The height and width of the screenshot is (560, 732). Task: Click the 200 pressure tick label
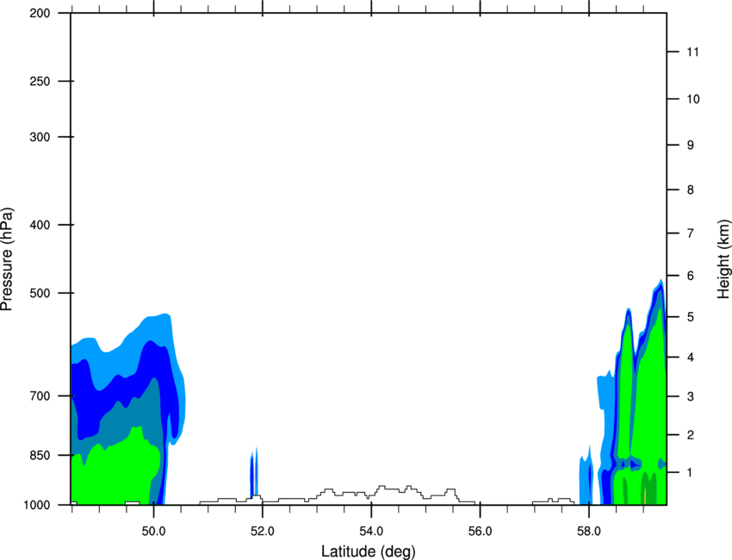(40, 13)
